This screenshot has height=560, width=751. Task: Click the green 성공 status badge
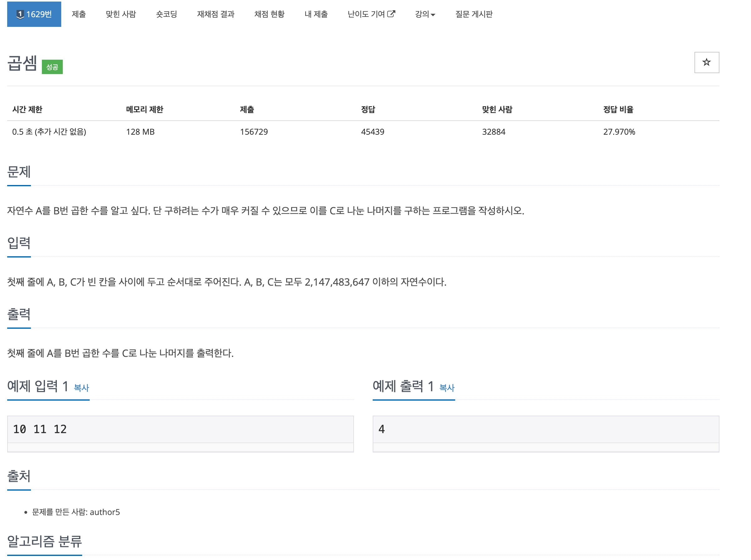click(52, 67)
